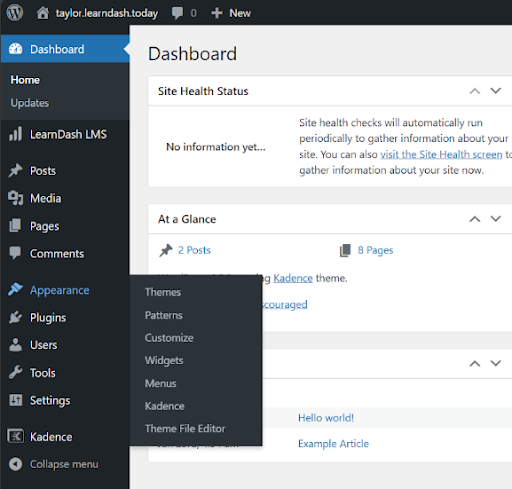The image size is (512, 489).
Task: Go to Posts menu label
Action: click(43, 171)
